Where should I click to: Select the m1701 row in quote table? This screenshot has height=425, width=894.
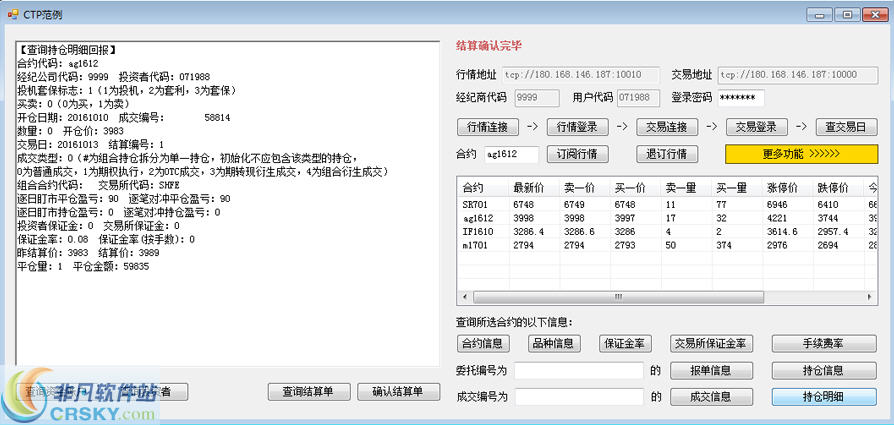point(667,245)
